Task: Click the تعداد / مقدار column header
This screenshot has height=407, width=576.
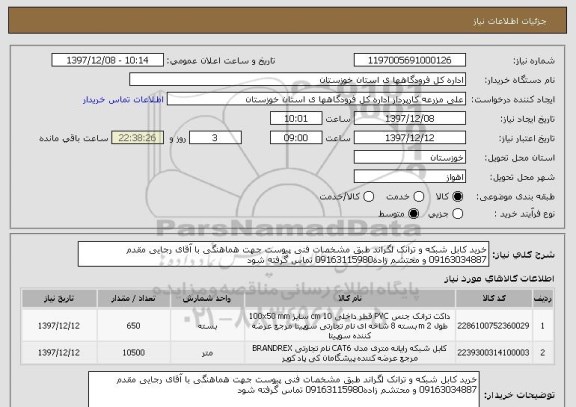Action: click(133, 298)
